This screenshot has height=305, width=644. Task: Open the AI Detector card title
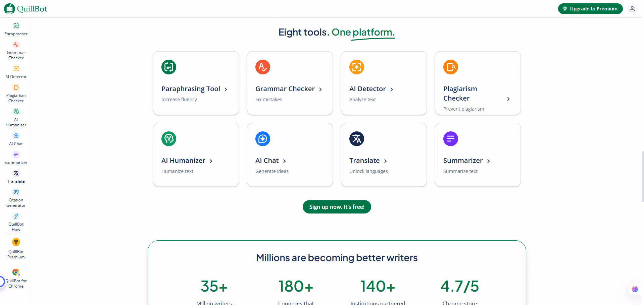pyautogui.click(x=367, y=89)
